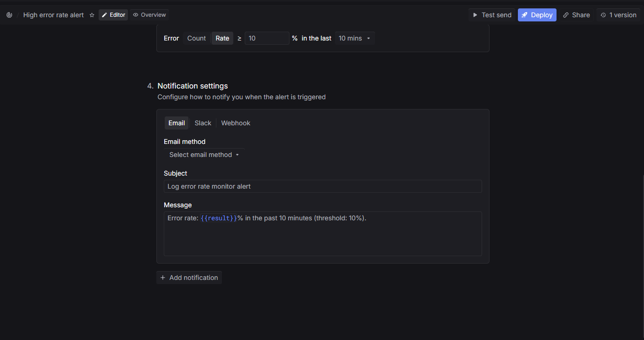Click the High error rate alert title

pos(54,15)
